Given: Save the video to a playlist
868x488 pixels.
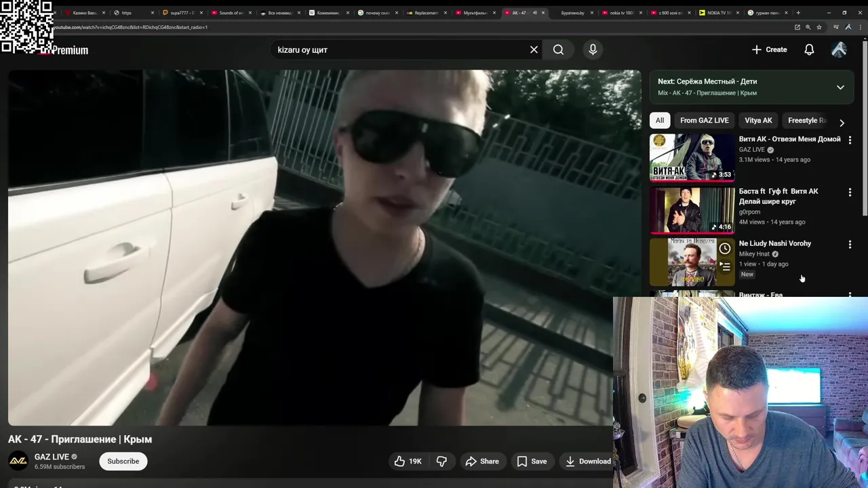Looking at the screenshot, I should pyautogui.click(x=532, y=462).
